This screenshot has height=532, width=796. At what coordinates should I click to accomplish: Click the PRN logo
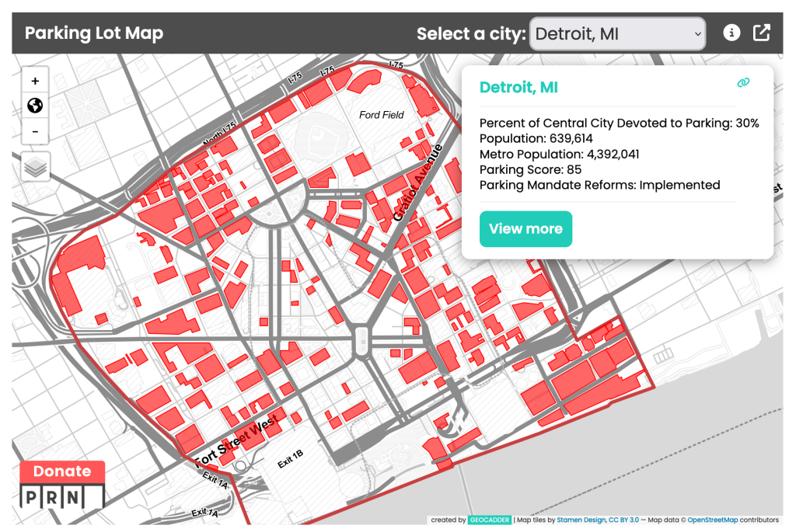62,496
